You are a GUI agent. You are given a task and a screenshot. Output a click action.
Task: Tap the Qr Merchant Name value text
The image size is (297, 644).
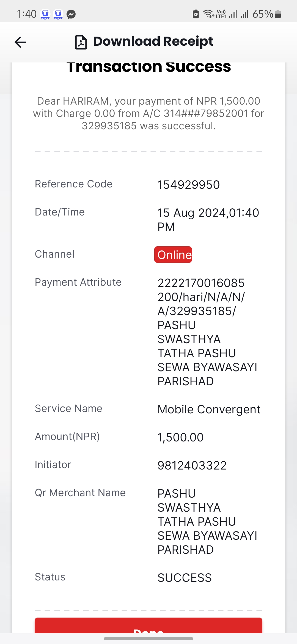(x=207, y=522)
